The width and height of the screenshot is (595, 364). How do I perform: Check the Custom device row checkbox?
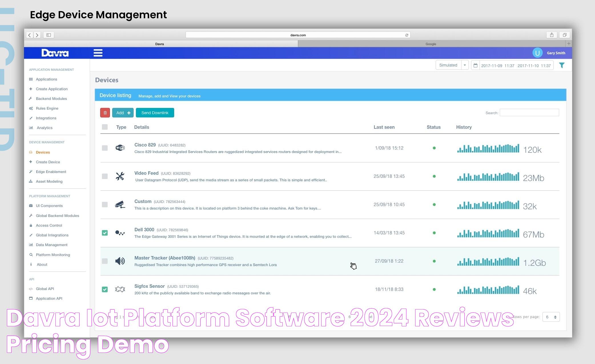click(x=105, y=204)
